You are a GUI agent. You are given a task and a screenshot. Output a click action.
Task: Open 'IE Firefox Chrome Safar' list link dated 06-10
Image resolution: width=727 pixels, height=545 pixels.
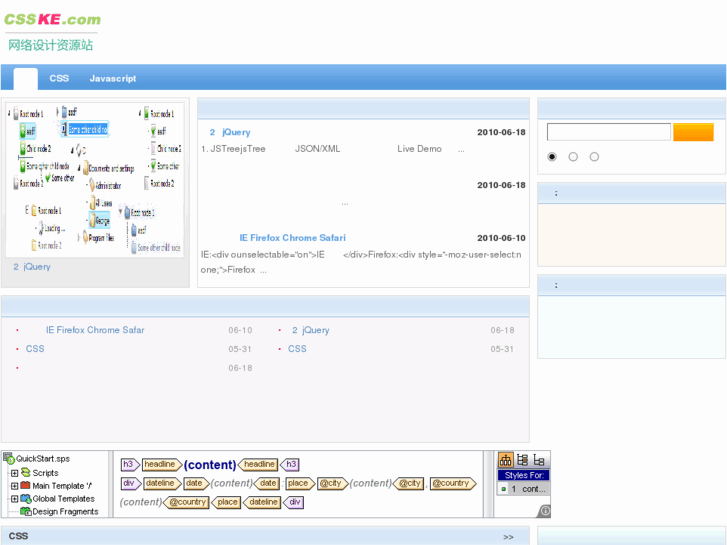point(95,330)
